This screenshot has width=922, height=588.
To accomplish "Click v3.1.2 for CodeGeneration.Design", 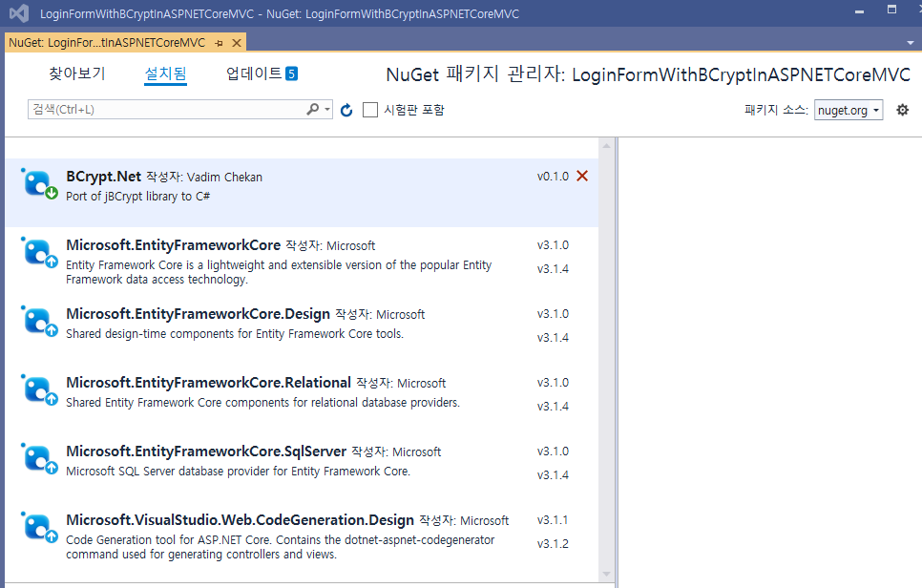I will 553,544.
